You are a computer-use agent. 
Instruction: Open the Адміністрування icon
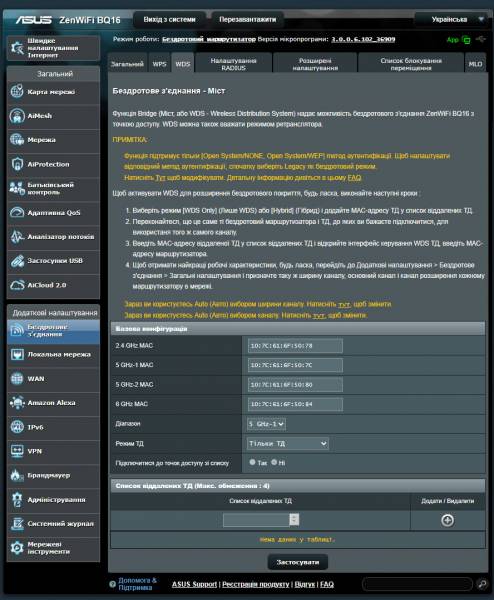(x=17, y=499)
